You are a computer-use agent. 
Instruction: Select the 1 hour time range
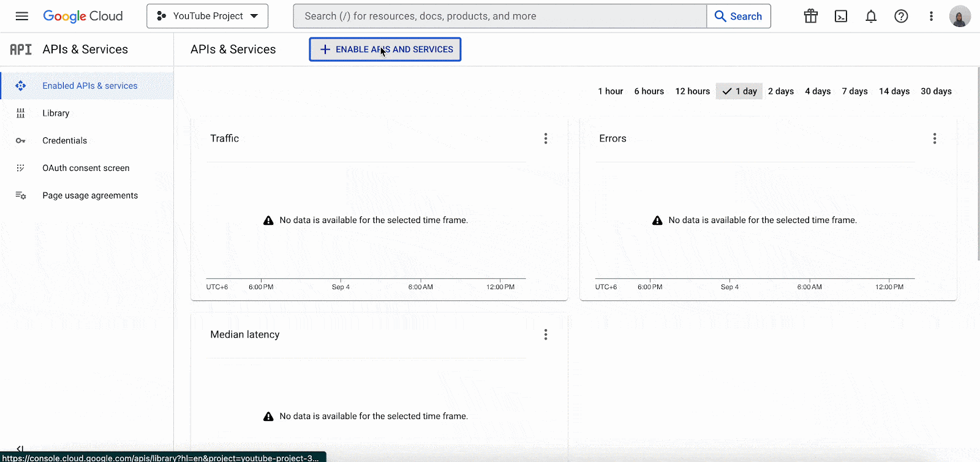click(x=611, y=91)
